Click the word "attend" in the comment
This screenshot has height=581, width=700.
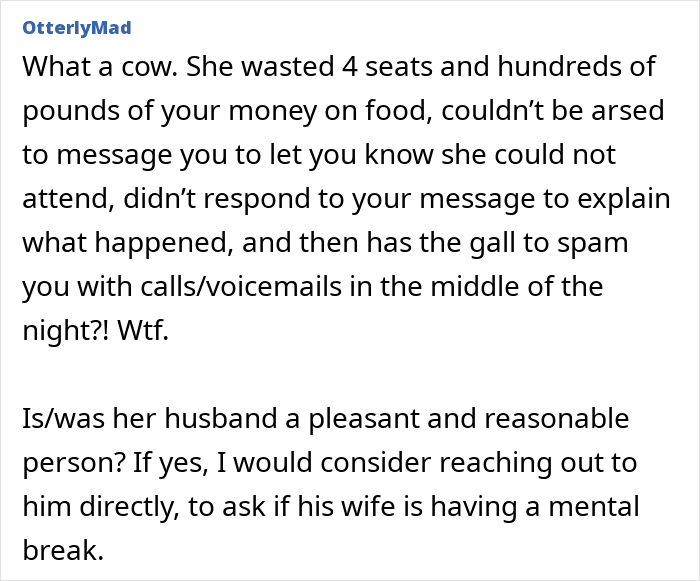[65, 198]
